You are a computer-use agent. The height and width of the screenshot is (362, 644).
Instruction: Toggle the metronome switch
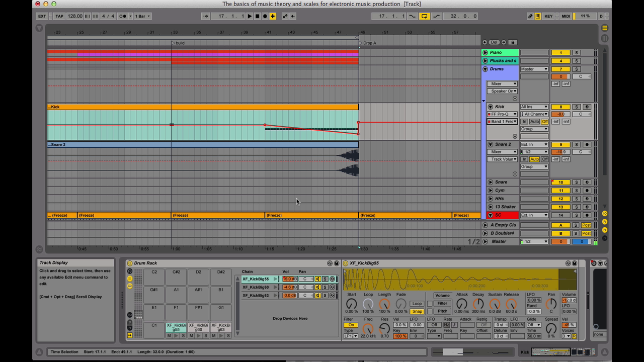(123, 16)
